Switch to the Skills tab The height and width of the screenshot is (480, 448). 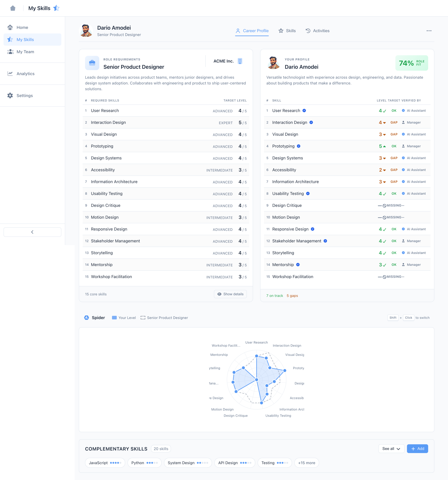coord(287,31)
